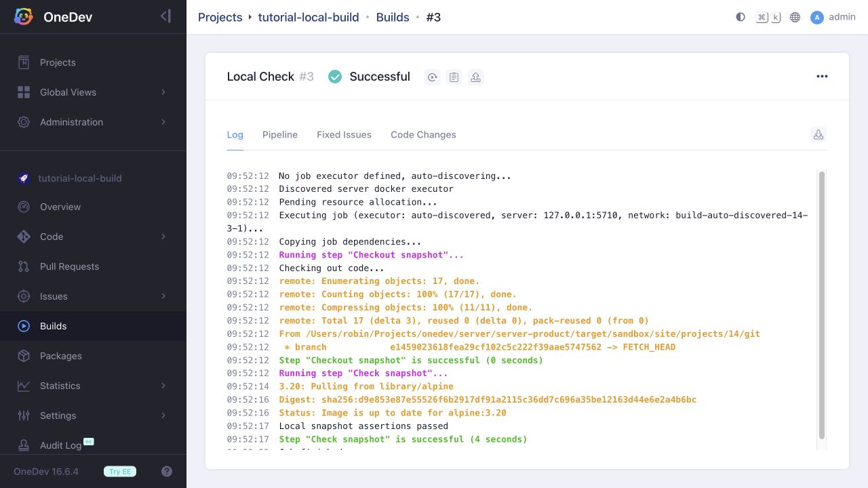Go to Projects via breadcrumb
This screenshot has height=488, width=868.
coord(220,18)
